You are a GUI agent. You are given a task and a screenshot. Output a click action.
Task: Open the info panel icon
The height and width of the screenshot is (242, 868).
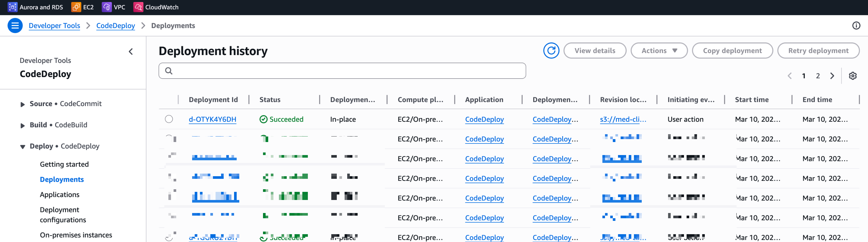pos(856,26)
